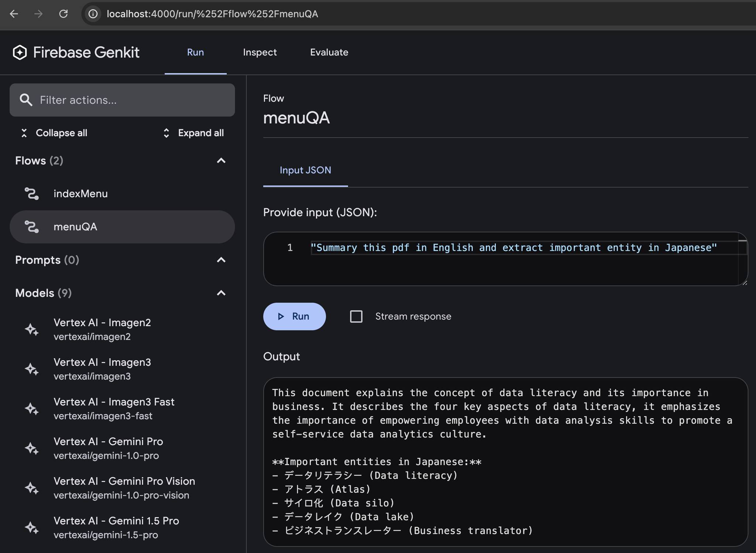Click the Firebase Genkit logo icon
756x553 pixels.
point(20,52)
